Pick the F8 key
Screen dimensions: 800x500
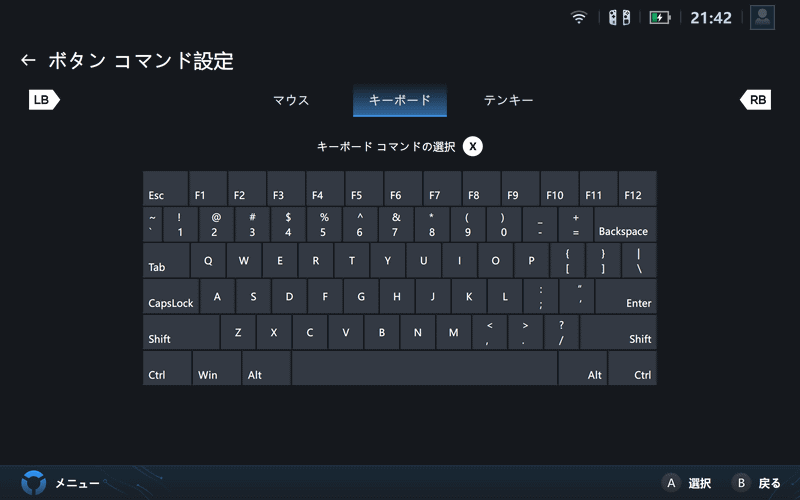(481, 188)
